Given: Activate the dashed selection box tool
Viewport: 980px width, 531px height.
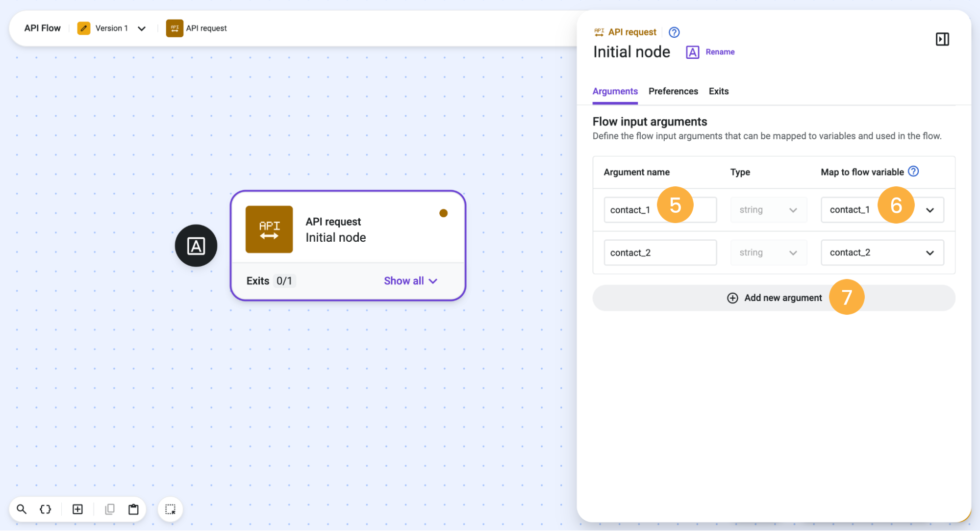Looking at the screenshot, I should coord(170,509).
